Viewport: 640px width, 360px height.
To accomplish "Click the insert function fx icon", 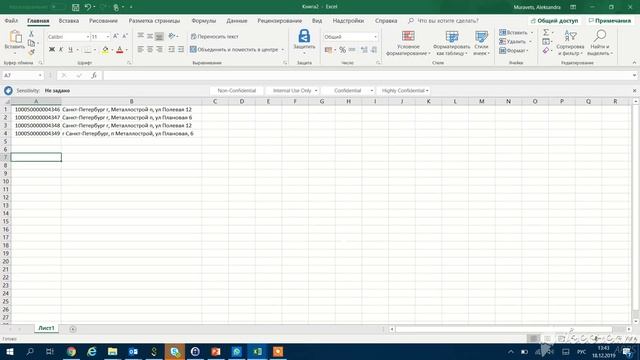I will coord(94,76).
